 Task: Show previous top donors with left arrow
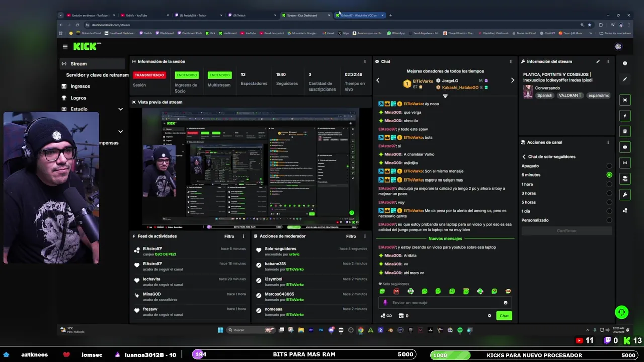tap(378, 80)
